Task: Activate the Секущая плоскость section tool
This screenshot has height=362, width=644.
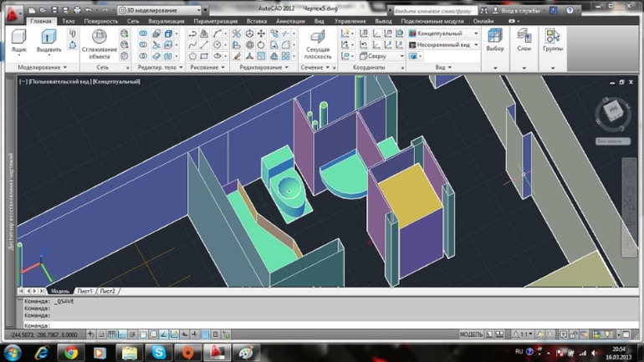Action: (x=318, y=44)
